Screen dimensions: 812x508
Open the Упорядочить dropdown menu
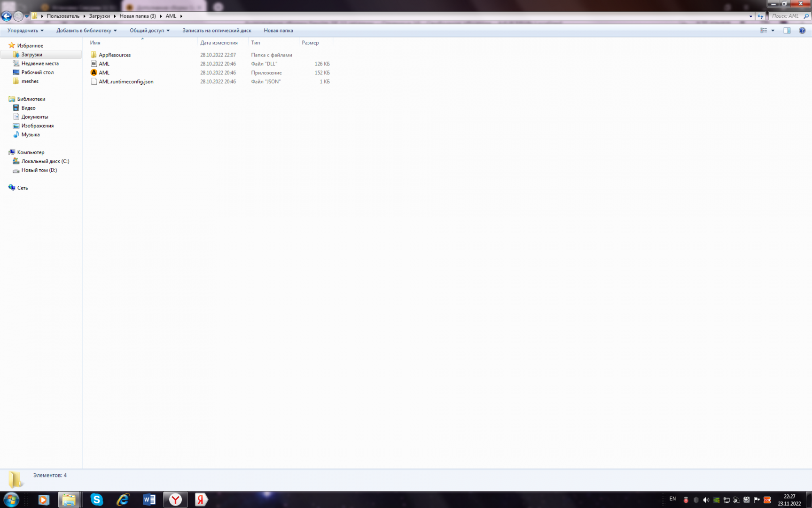(25, 31)
